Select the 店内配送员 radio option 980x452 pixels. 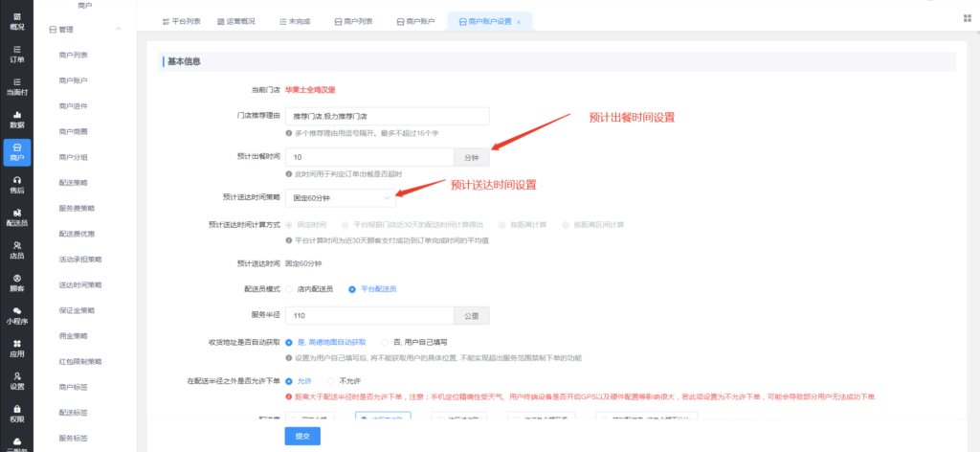pos(290,288)
